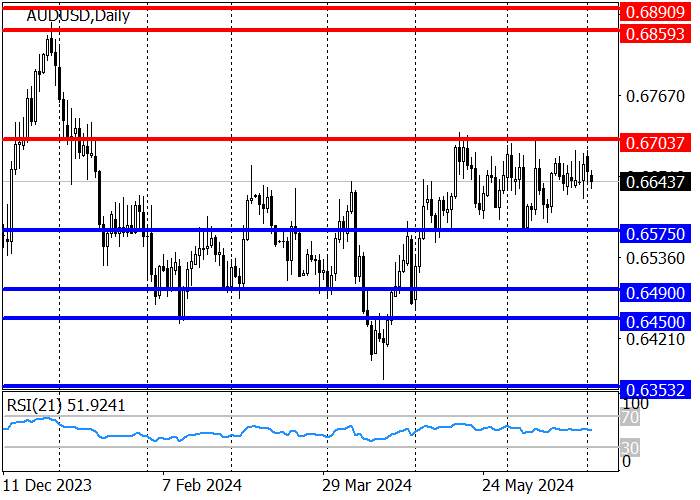This screenshot has height=500, width=700.
Task: Select the 0.65750 blue support label
Action: point(655,234)
